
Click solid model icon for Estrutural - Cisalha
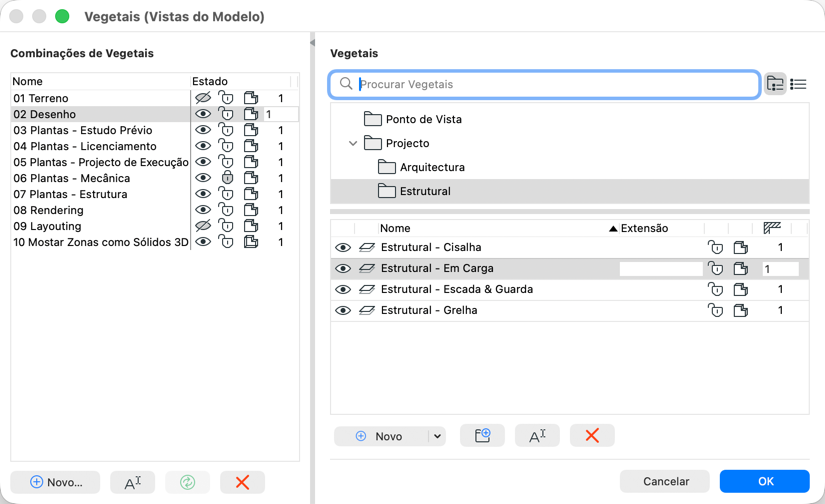[741, 247]
